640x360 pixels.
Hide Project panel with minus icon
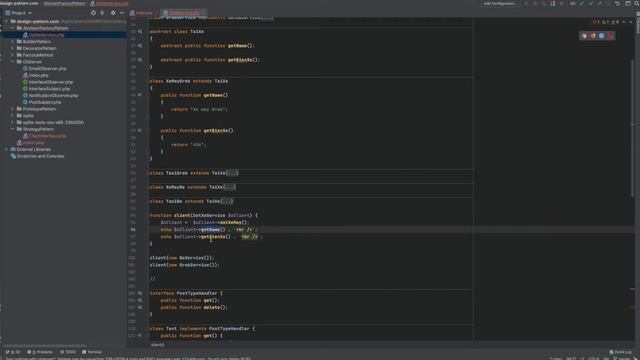(122, 13)
